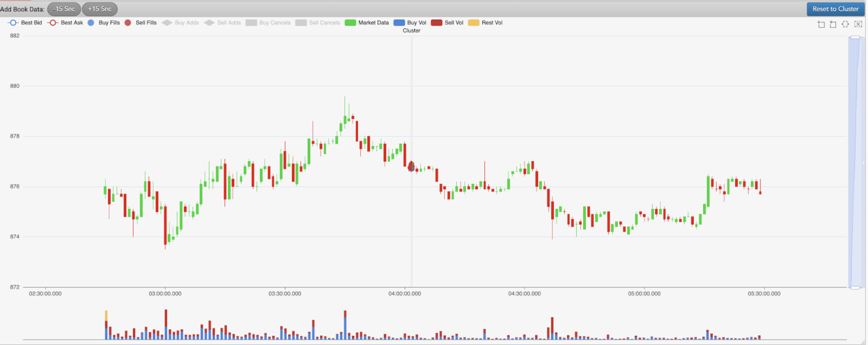Enable the Sell Cancels legend series

(x=318, y=23)
